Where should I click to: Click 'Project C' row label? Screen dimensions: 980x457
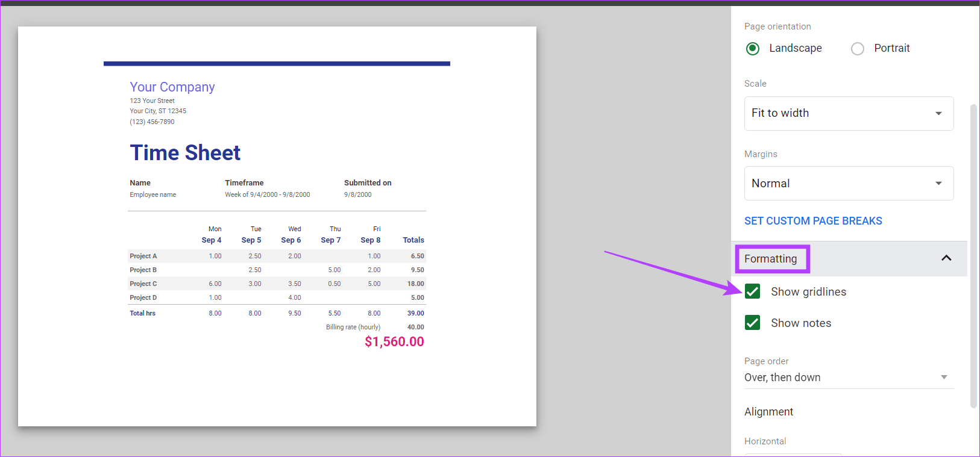click(143, 284)
